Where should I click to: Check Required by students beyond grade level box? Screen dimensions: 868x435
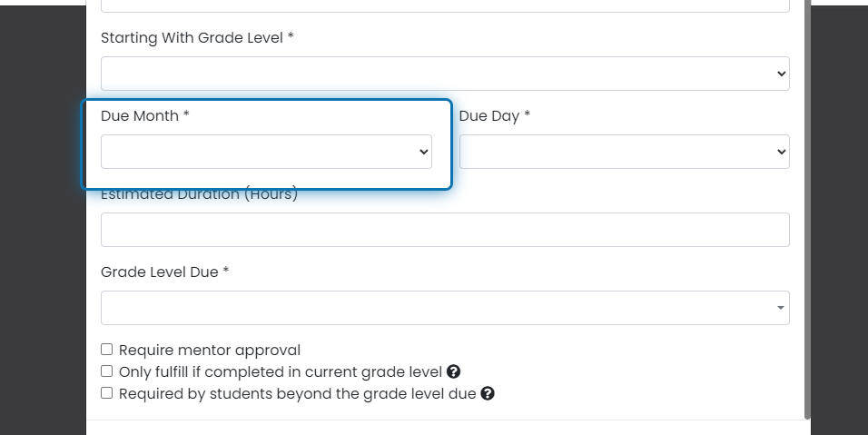(107, 393)
